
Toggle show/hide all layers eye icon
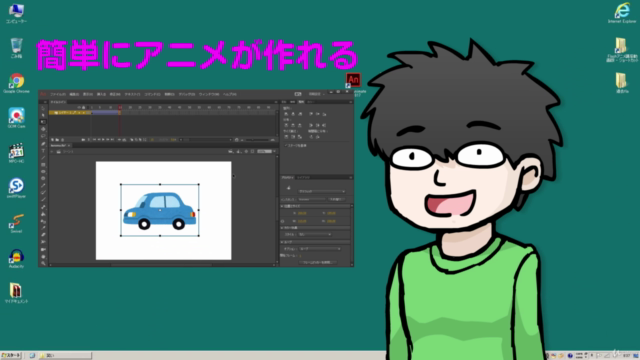tap(79, 107)
